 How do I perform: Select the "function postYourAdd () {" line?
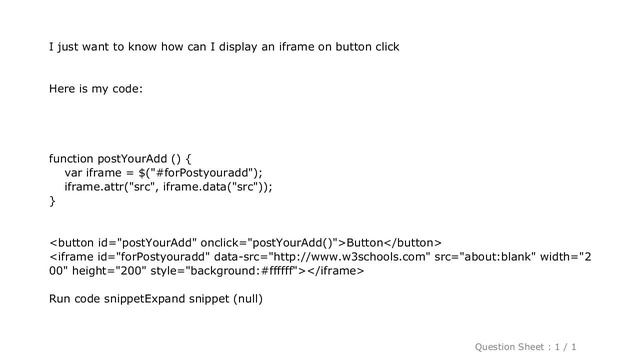[120, 159]
